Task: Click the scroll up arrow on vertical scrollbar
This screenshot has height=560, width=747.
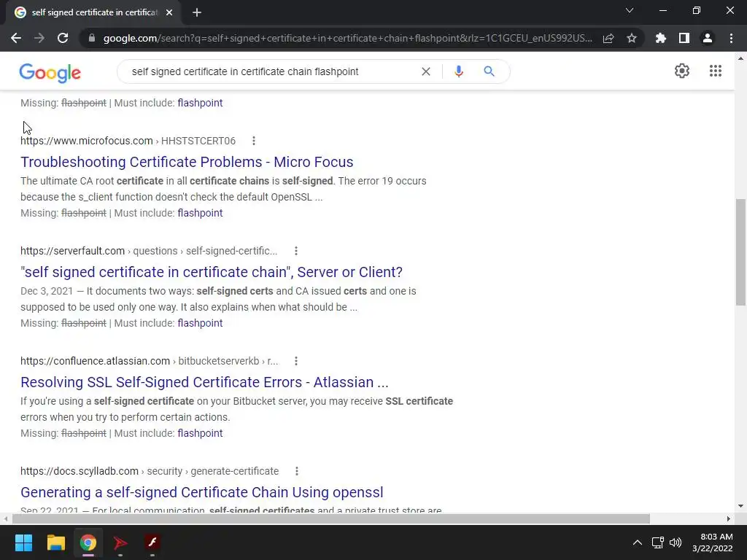Action: [x=740, y=58]
